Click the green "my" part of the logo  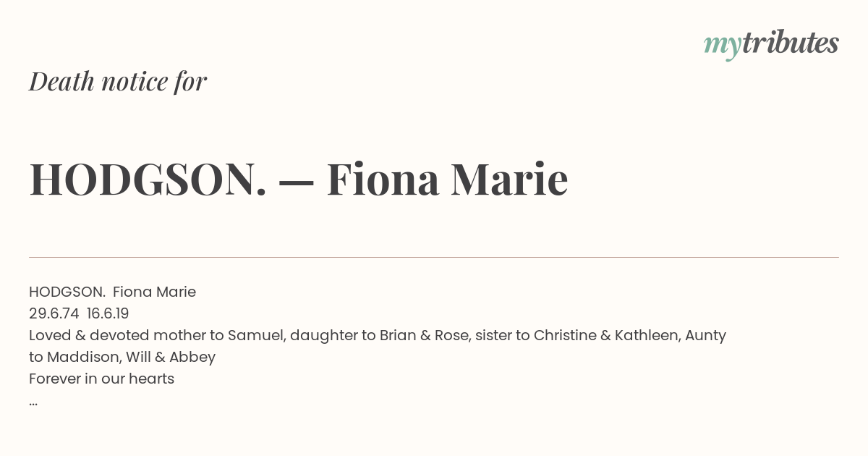click(722, 45)
